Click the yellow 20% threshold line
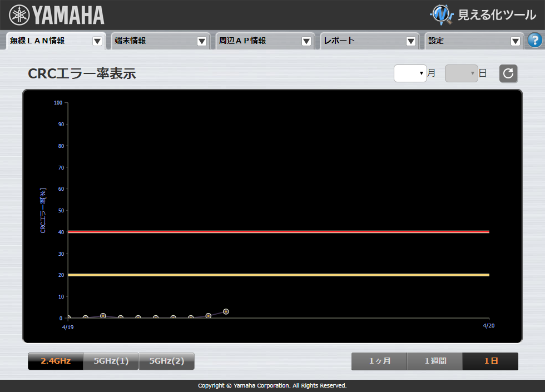The width and height of the screenshot is (545, 392). click(x=278, y=275)
